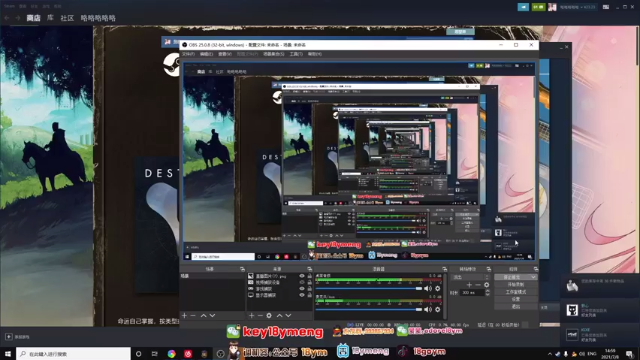Open Steam Big Picture mode icon

606,7
